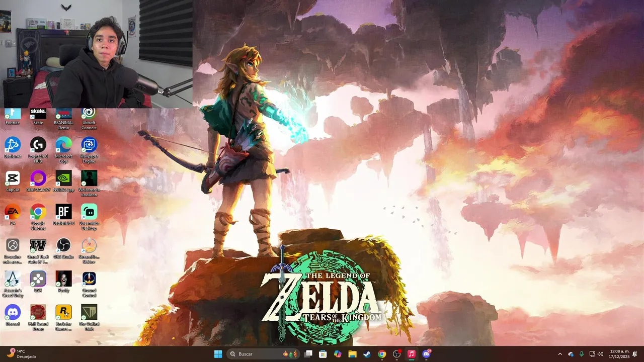Viewport: 644px width, 362px height.
Task: Open Steam from the taskbar
Action: coord(367,354)
